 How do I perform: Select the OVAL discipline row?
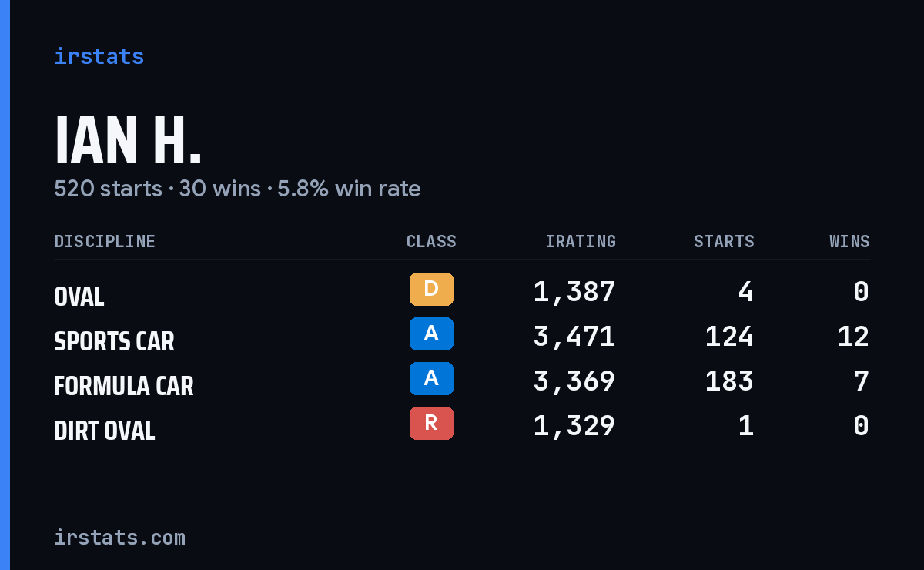(462, 292)
